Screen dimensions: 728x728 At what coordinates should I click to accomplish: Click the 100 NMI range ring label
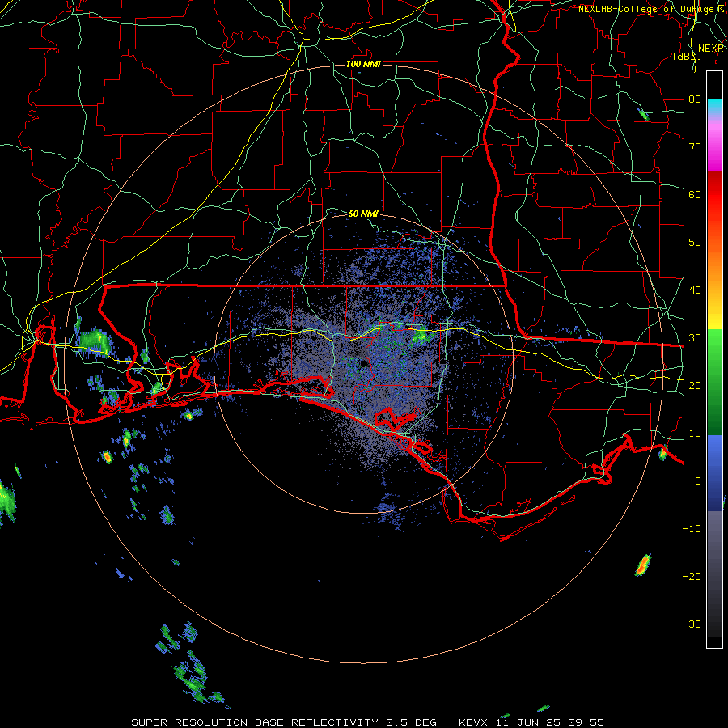363,64
